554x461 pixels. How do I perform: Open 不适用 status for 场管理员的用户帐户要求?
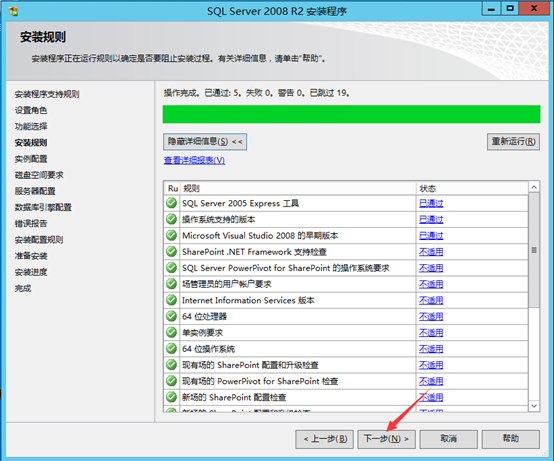pyautogui.click(x=431, y=284)
